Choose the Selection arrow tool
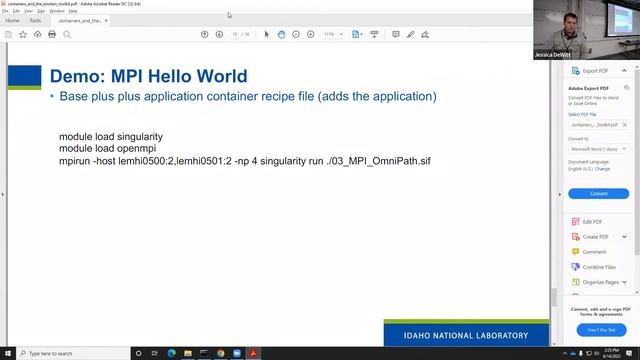Image resolution: width=640 pixels, height=360 pixels. pyautogui.click(x=267, y=35)
